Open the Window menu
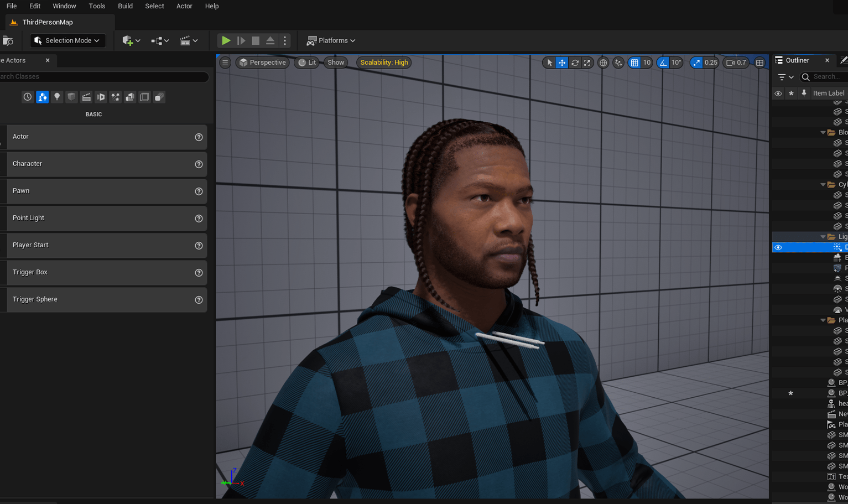Viewport: 848px width, 504px height. coord(64,6)
